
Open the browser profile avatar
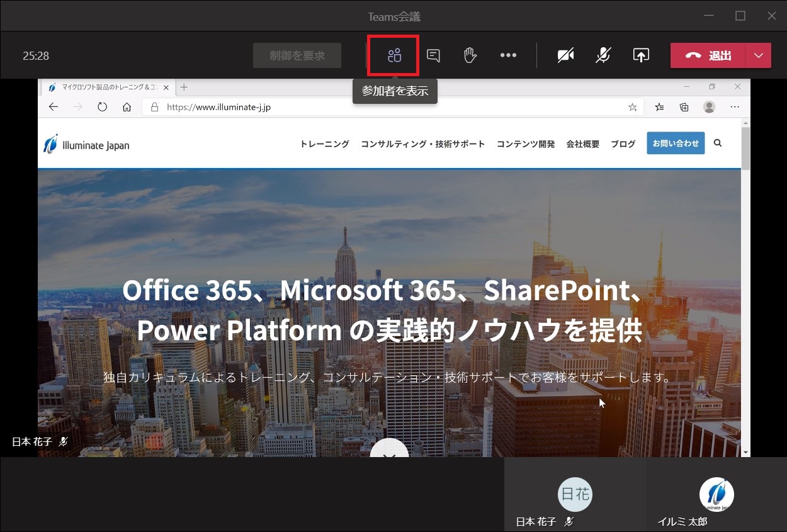(x=710, y=107)
